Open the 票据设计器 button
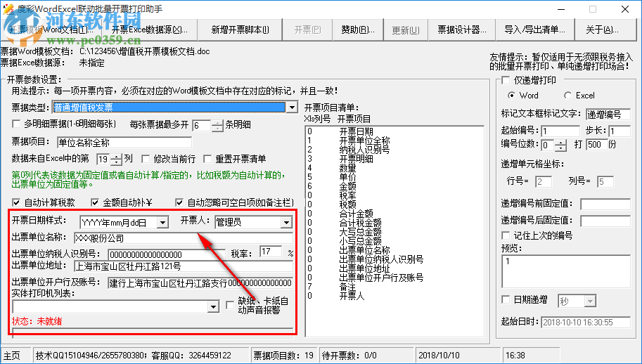This screenshot has width=642, height=364. point(462,30)
